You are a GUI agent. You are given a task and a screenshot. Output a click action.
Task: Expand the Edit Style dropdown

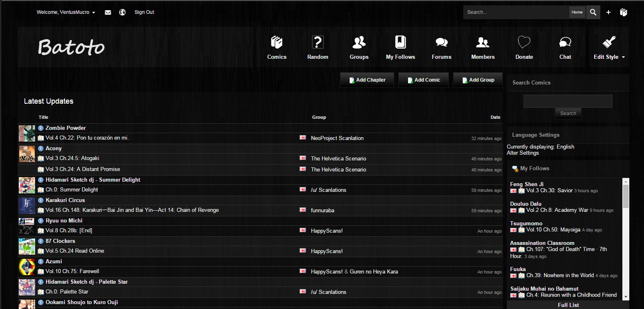point(609,47)
